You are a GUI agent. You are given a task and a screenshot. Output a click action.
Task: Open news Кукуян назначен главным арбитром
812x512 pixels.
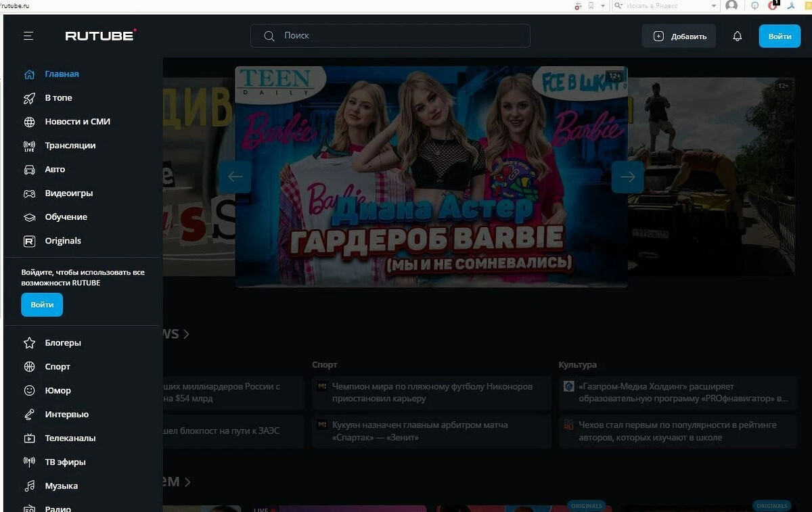432,431
